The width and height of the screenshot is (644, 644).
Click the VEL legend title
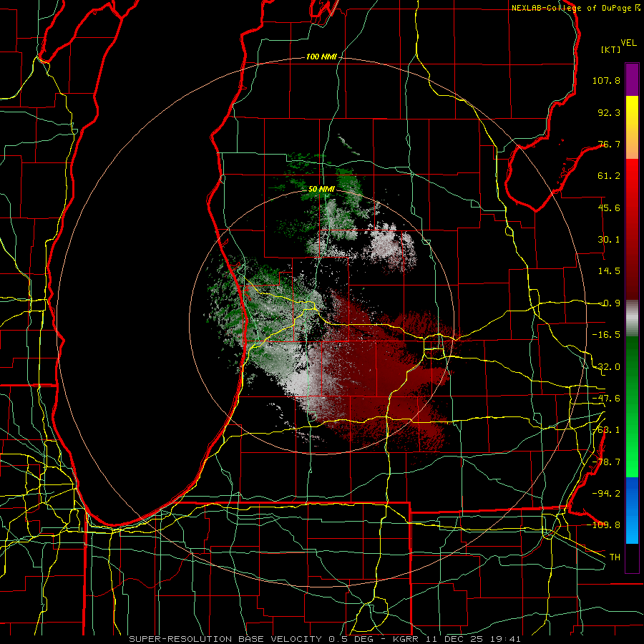[629, 42]
